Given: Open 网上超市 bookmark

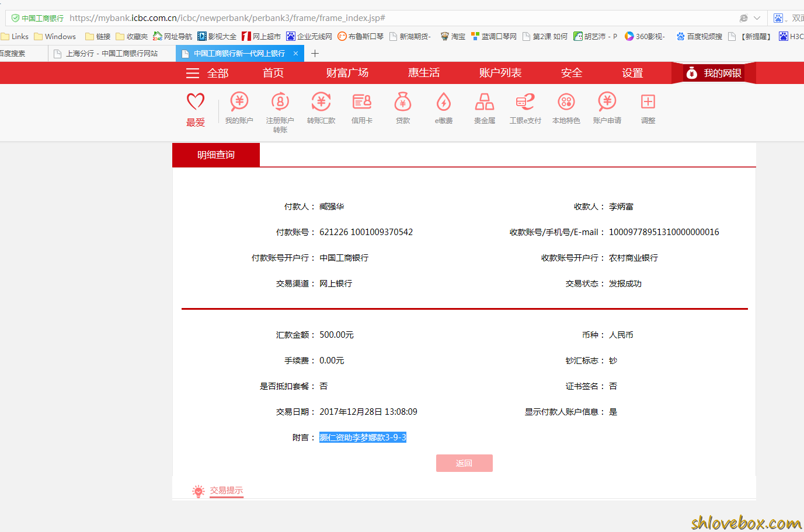Looking at the screenshot, I should coord(262,36).
